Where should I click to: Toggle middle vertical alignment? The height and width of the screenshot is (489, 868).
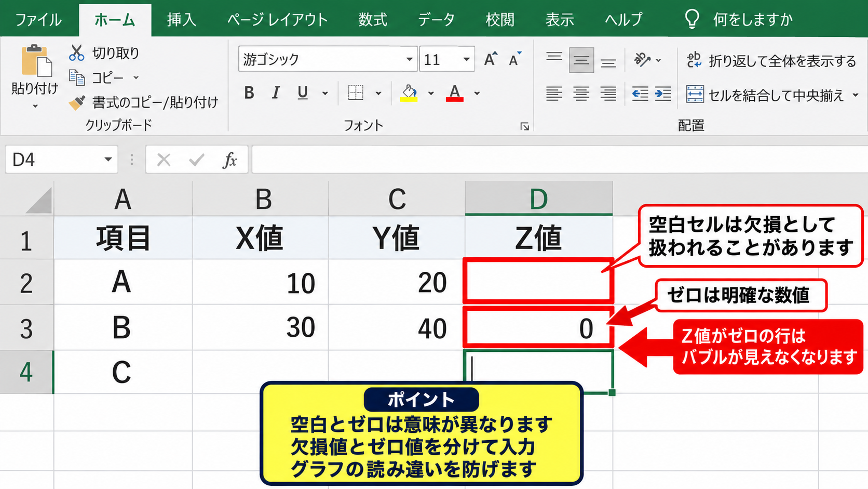coord(581,60)
